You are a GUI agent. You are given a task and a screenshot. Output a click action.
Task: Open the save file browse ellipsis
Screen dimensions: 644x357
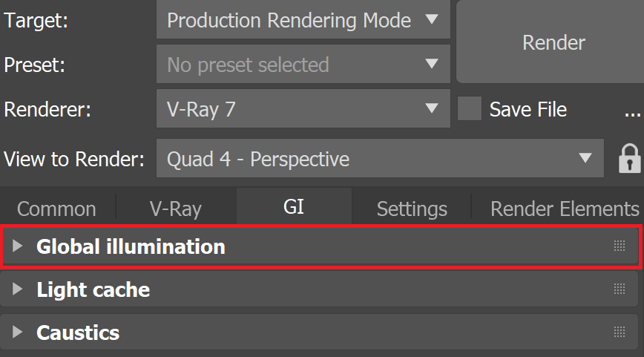(632, 109)
